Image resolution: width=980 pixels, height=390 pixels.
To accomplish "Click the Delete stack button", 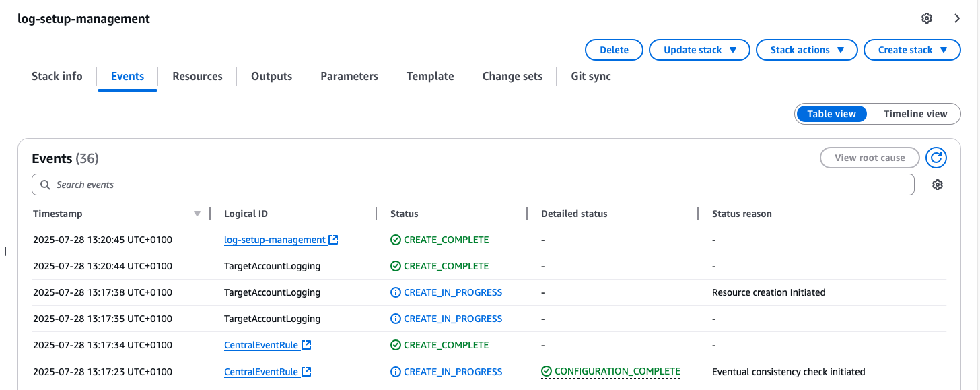I will tap(613, 49).
